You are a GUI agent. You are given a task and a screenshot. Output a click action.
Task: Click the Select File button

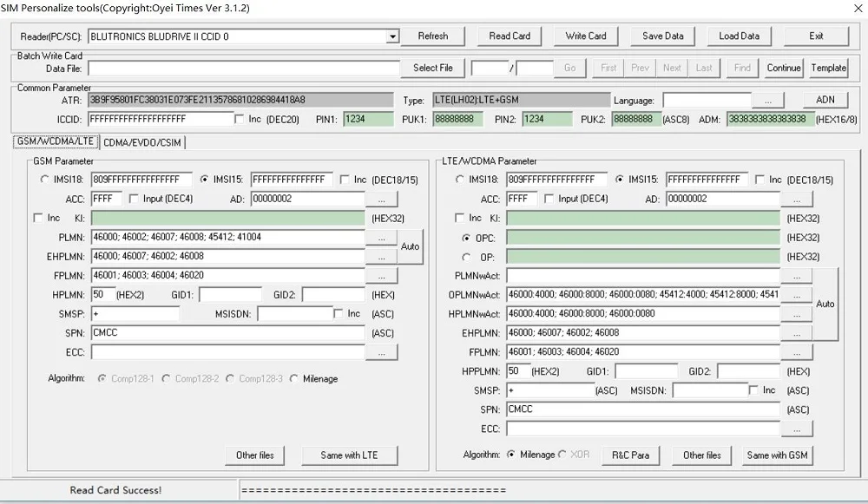tap(433, 68)
